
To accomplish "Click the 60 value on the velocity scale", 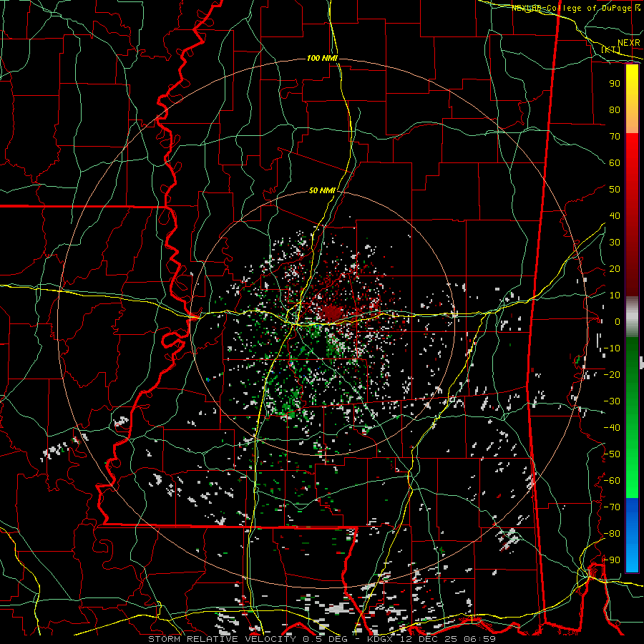I will (x=615, y=162).
